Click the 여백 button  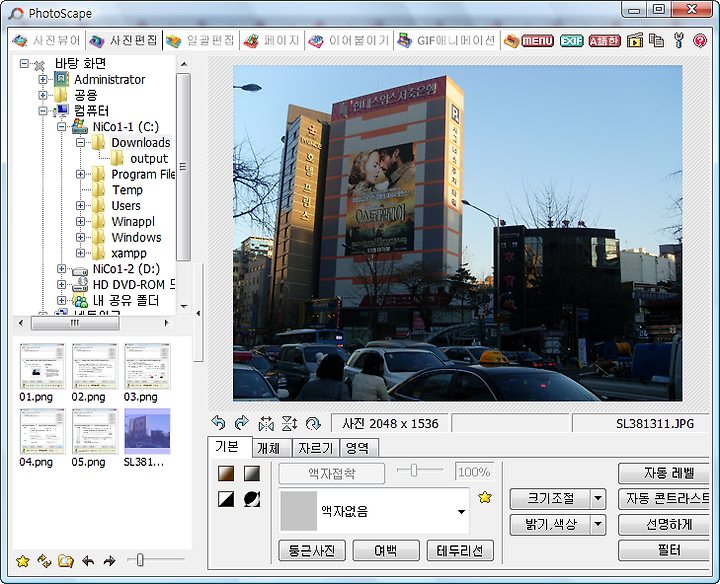click(386, 550)
